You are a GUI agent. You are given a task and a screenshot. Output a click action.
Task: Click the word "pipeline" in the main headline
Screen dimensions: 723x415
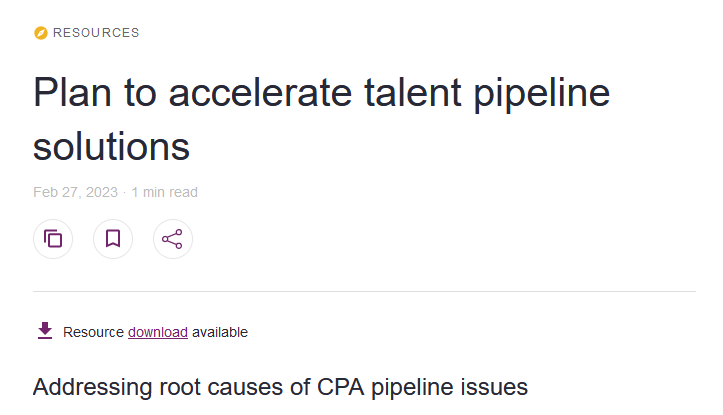pyautogui.click(x=541, y=93)
